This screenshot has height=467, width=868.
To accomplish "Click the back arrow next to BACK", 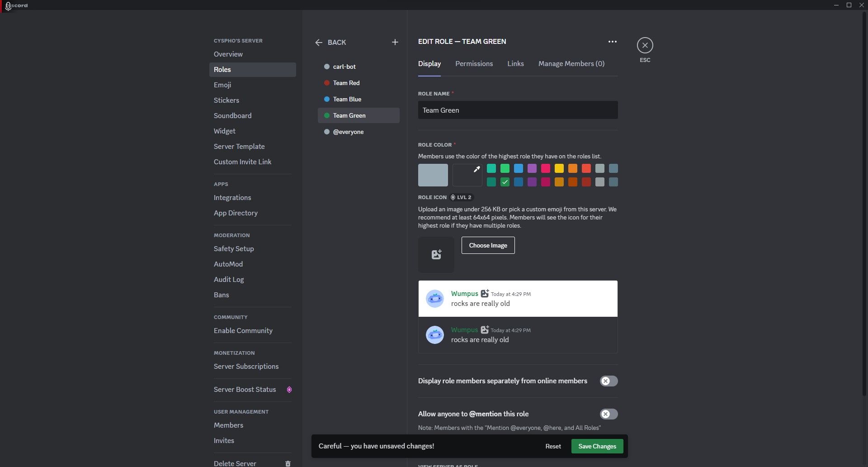I will (x=319, y=42).
